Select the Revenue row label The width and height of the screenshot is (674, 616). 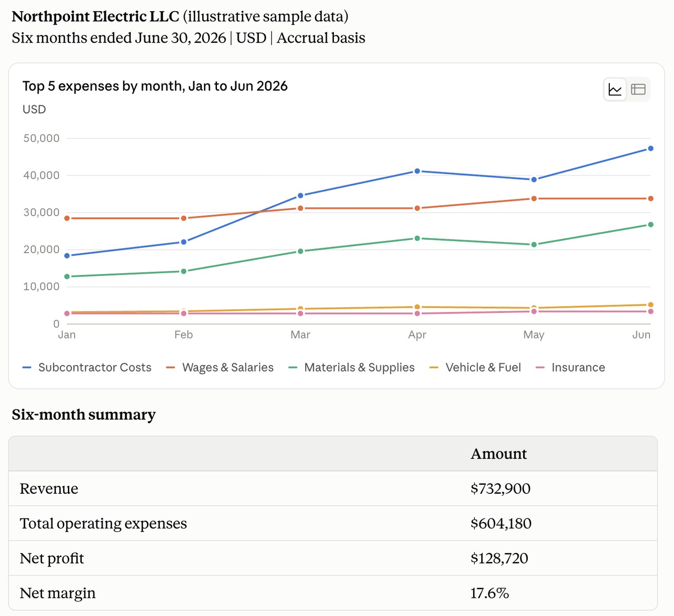coord(49,488)
